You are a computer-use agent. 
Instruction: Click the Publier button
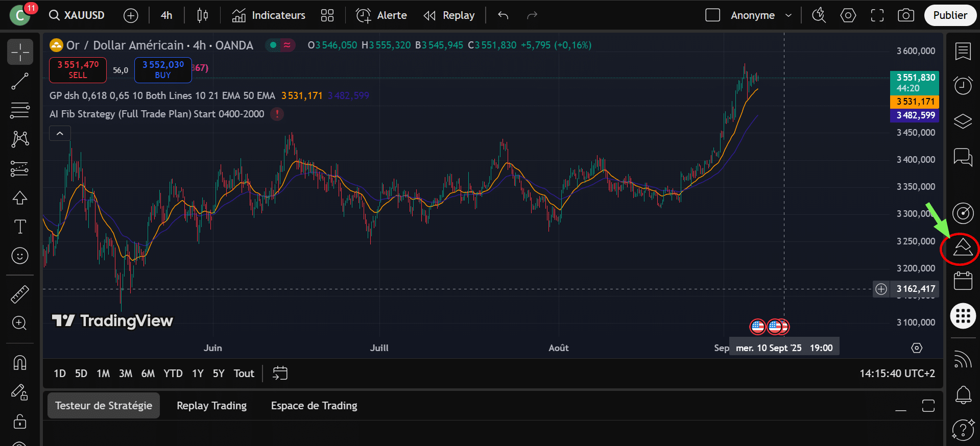click(950, 15)
